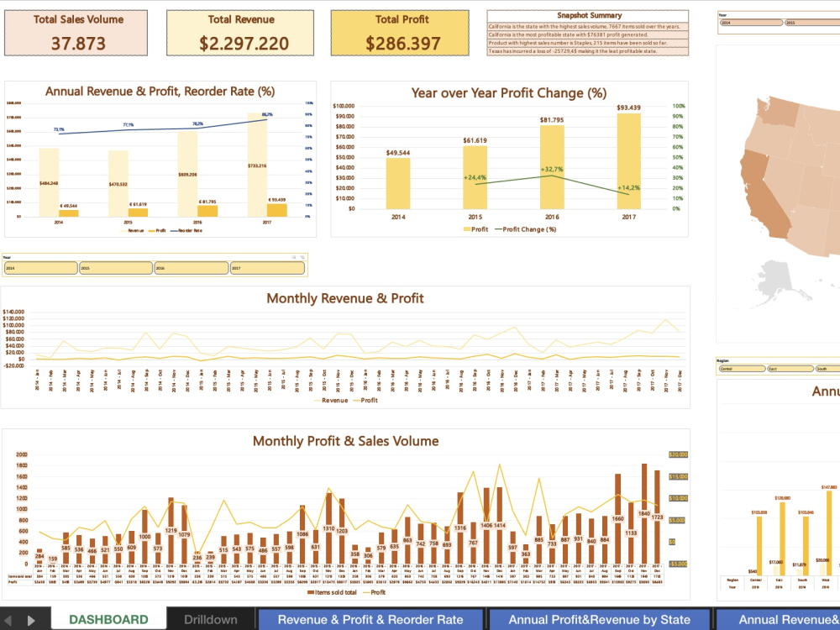Click the 1840 items sold bar label

click(644, 513)
